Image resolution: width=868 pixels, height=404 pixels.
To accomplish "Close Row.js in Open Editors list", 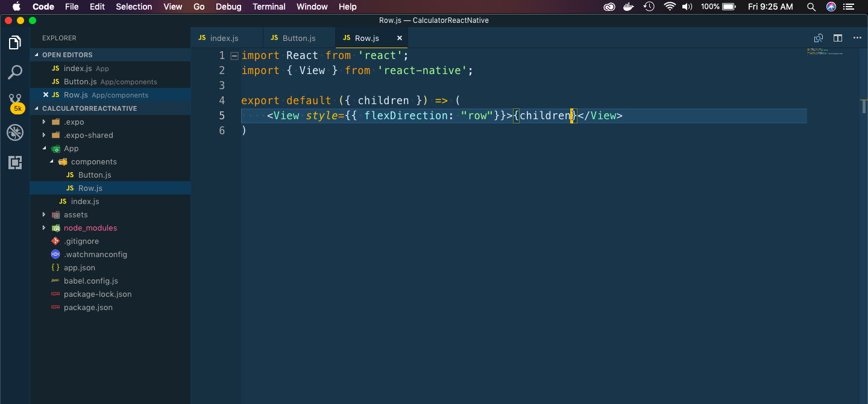I will click(x=46, y=95).
